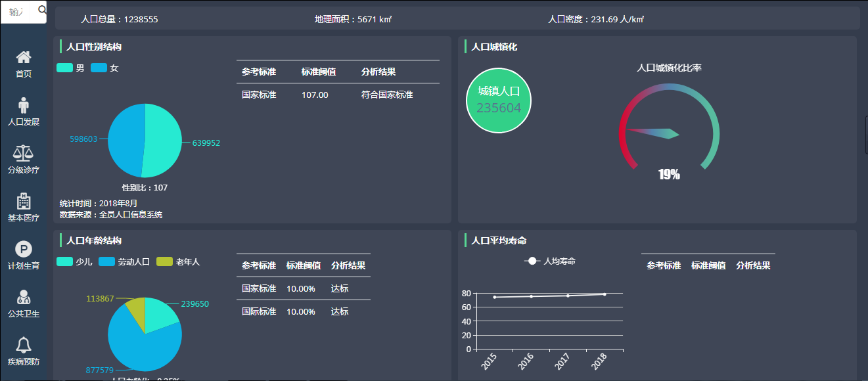The width and height of the screenshot is (868, 381).
Task: Toggle the 女 legend in gender chart
Action: pos(104,68)
